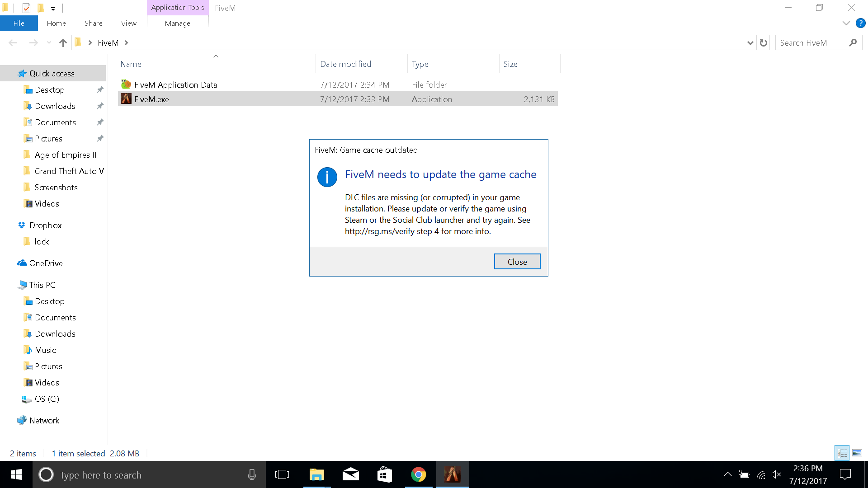
Task: Switch to the Home ribbon tab
Action: pos(56,23)
